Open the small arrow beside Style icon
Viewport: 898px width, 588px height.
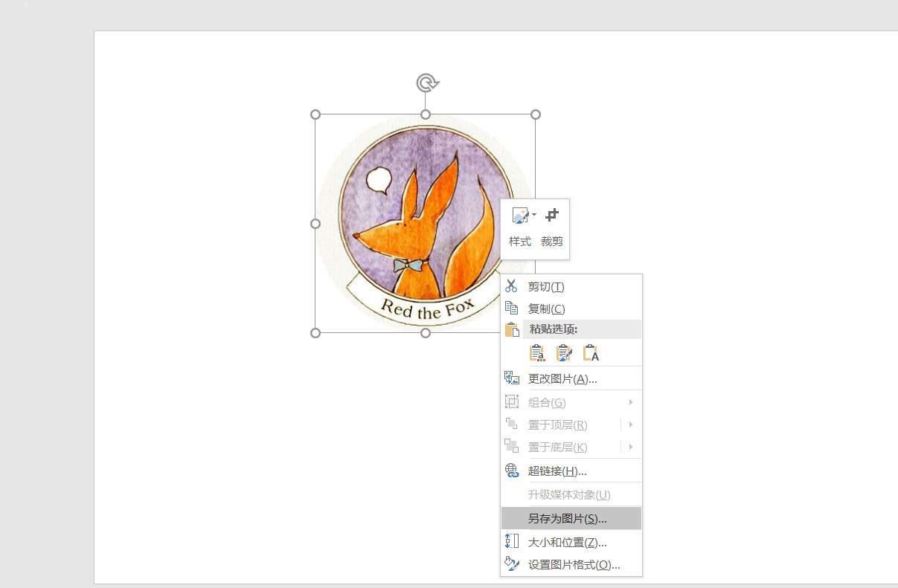pos(534,216)
